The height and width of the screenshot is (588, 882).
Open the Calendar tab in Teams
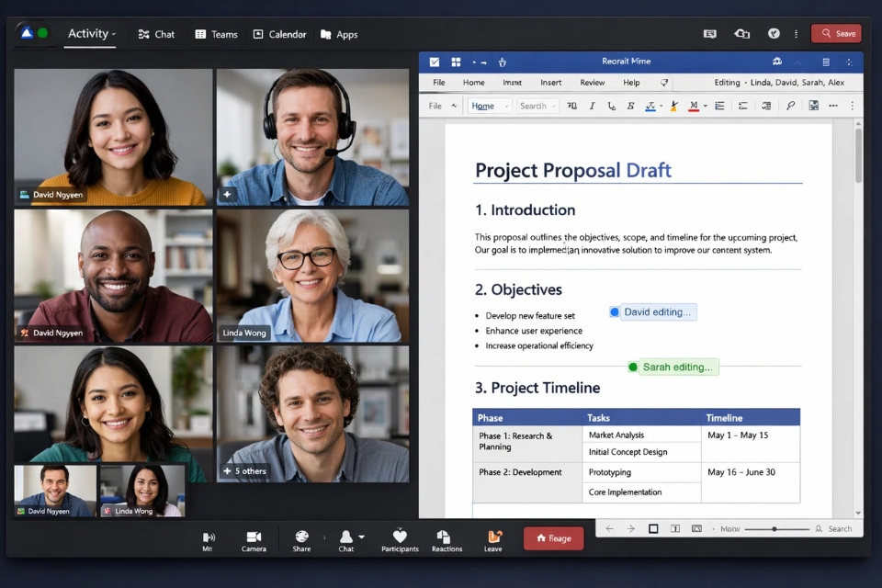pyautogui.click(x=279, y=34)
